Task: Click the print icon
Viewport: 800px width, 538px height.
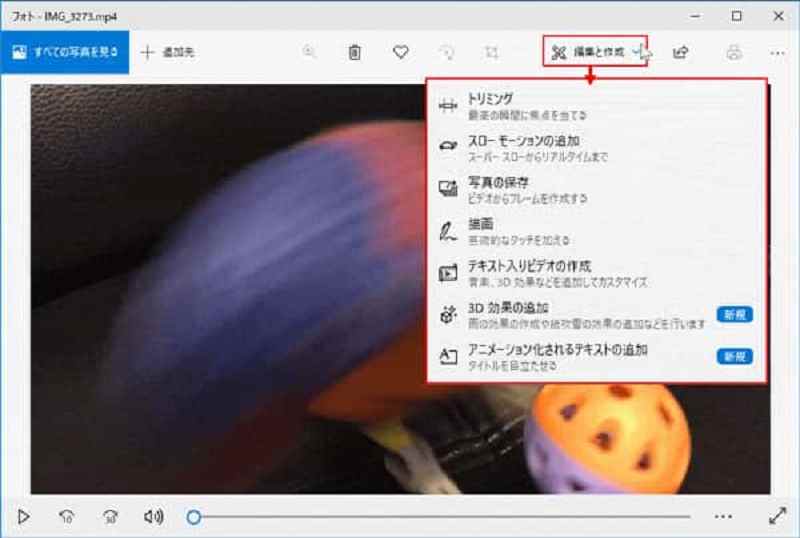Action: tap(734, 52)
